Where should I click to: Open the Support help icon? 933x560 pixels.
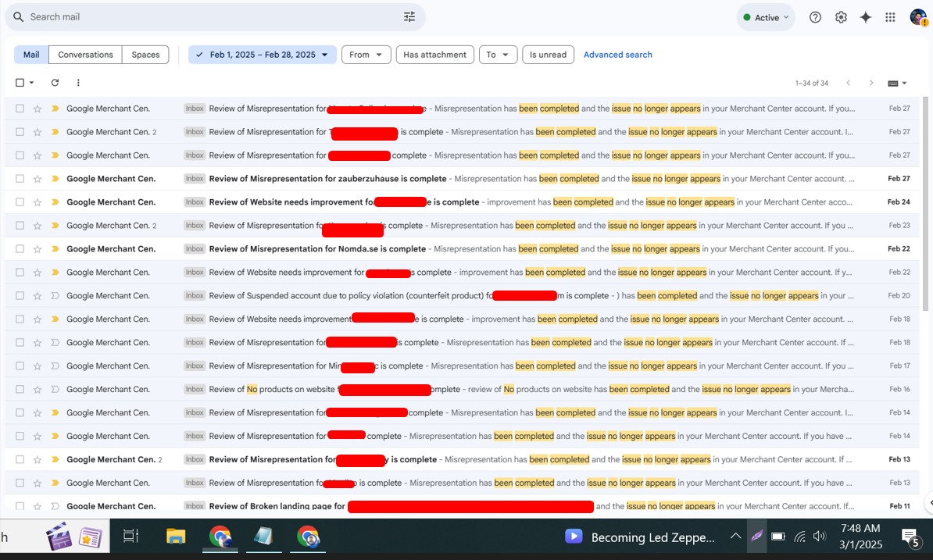pyautogui.click(x=815, y=17)
